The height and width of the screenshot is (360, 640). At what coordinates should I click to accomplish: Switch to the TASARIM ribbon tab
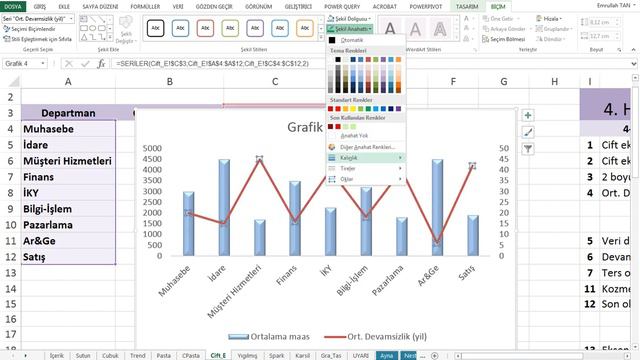(467, 7)
